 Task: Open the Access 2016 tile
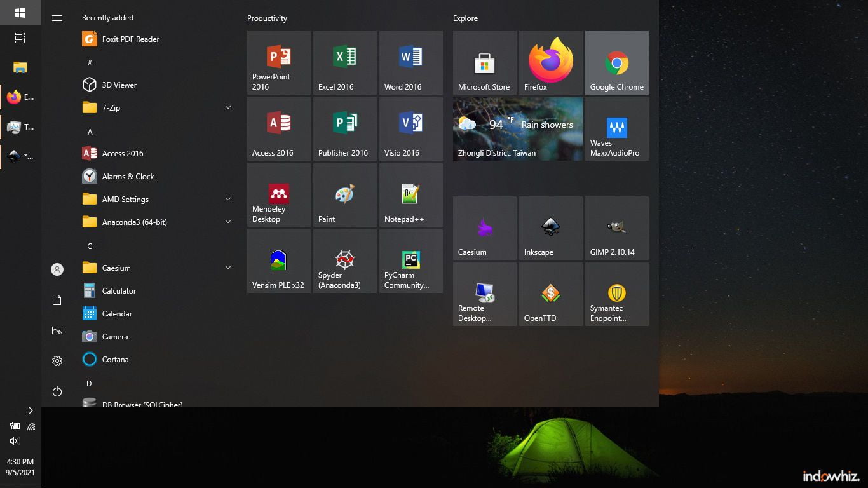point(279,129)
